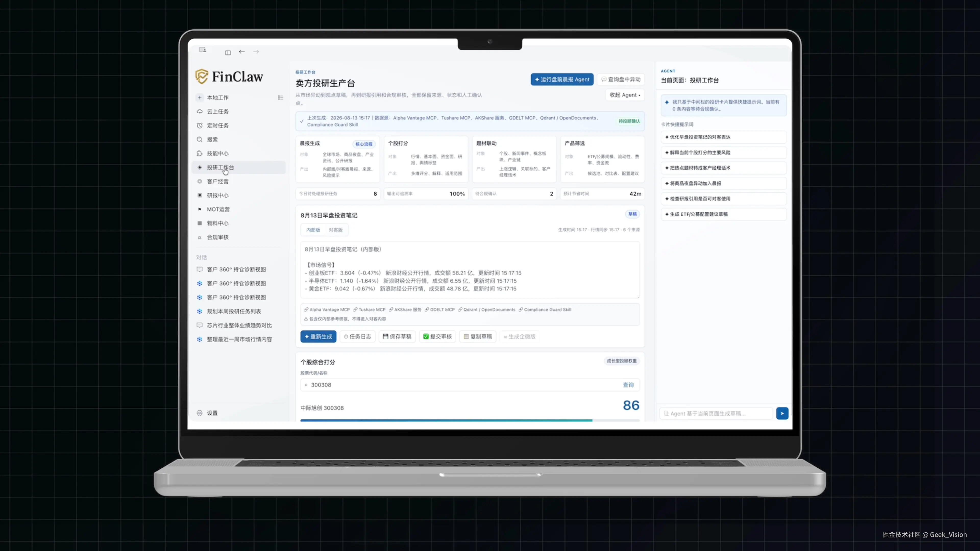Select 物料中心 icon in sidebar
The height and width of the screenshot is (551, 980).
[200, 223]
